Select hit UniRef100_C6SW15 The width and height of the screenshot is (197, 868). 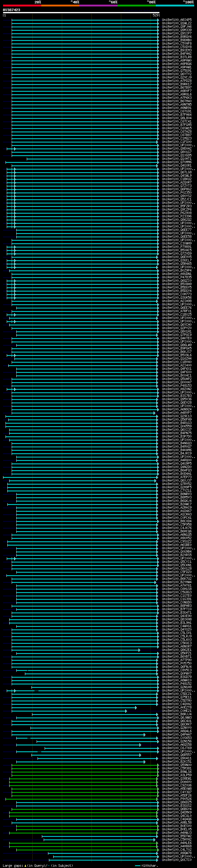pyautogui.click(x=176, y=128)
